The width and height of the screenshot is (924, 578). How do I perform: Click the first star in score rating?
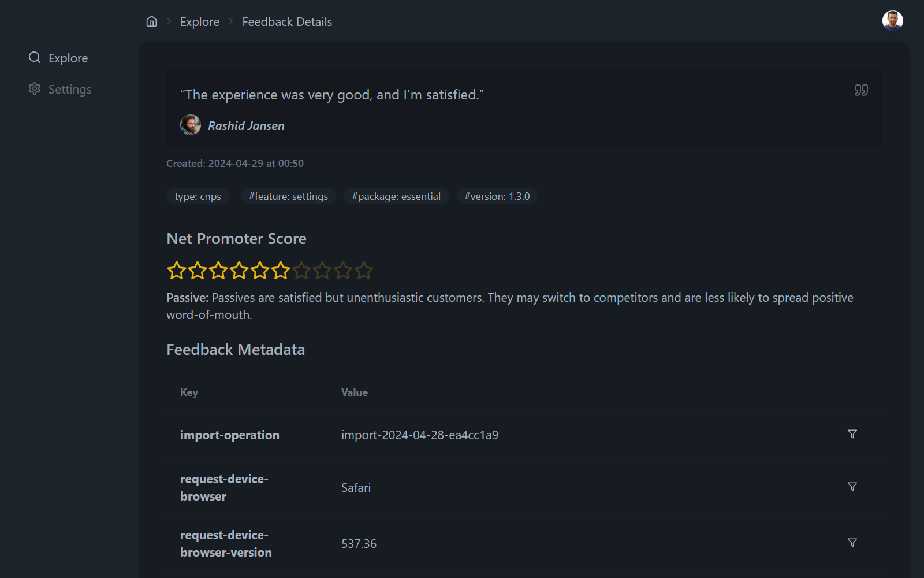point(177,270)
